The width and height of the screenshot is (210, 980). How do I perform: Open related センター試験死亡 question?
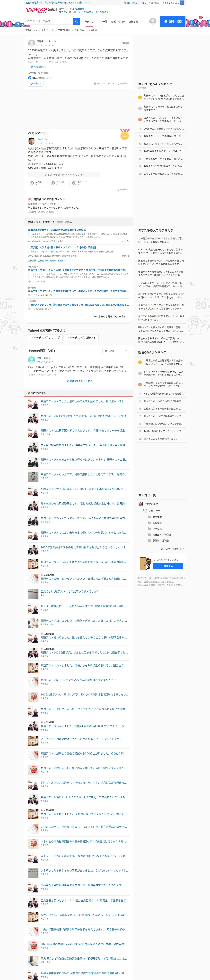click(x=84, y=606)
